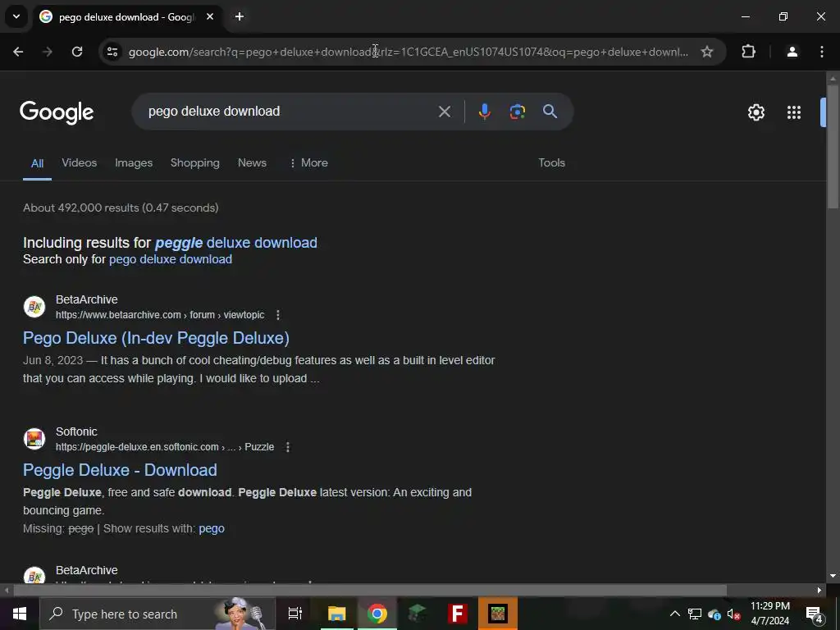Viewport: 840px width, 630px height.
Task: Open the taskbar clock and date
Action: (769, 614)
